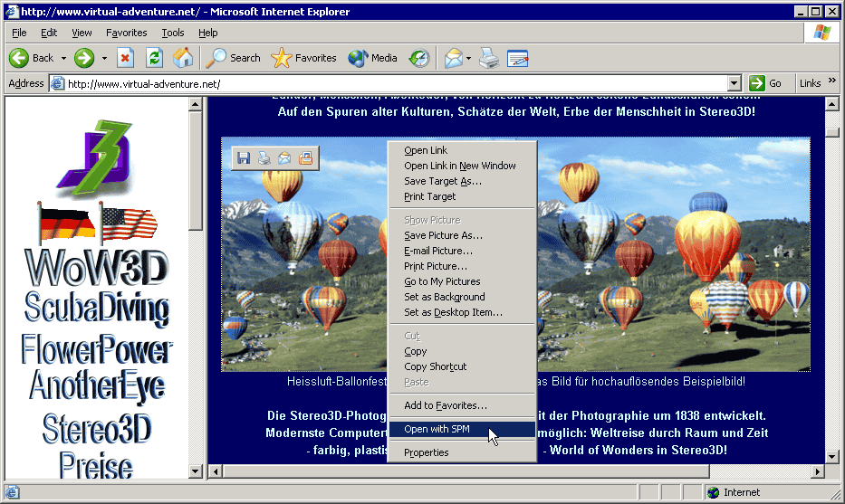
Task: Open the Search magnifier toolbar button
Action: [234, 58]
